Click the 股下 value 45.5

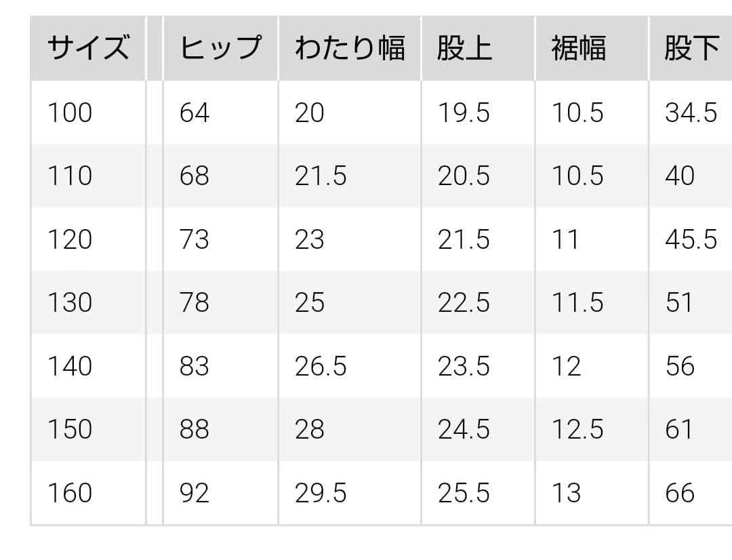click(x=691, y=239)
